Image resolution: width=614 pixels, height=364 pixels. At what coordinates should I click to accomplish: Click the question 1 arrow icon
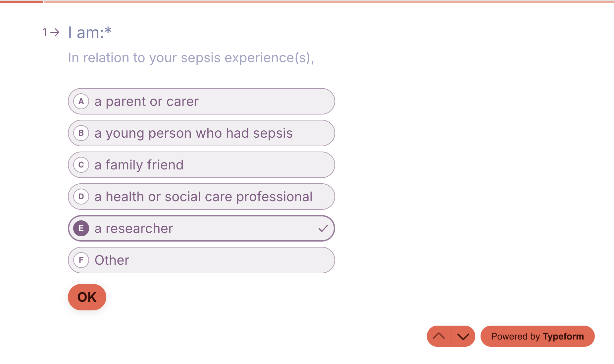coord(55,32)
